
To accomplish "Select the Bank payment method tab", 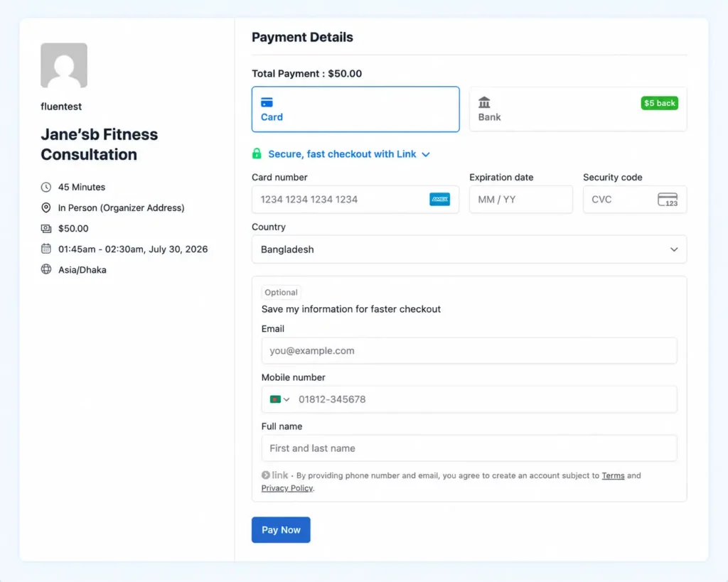I will [577, 109].
